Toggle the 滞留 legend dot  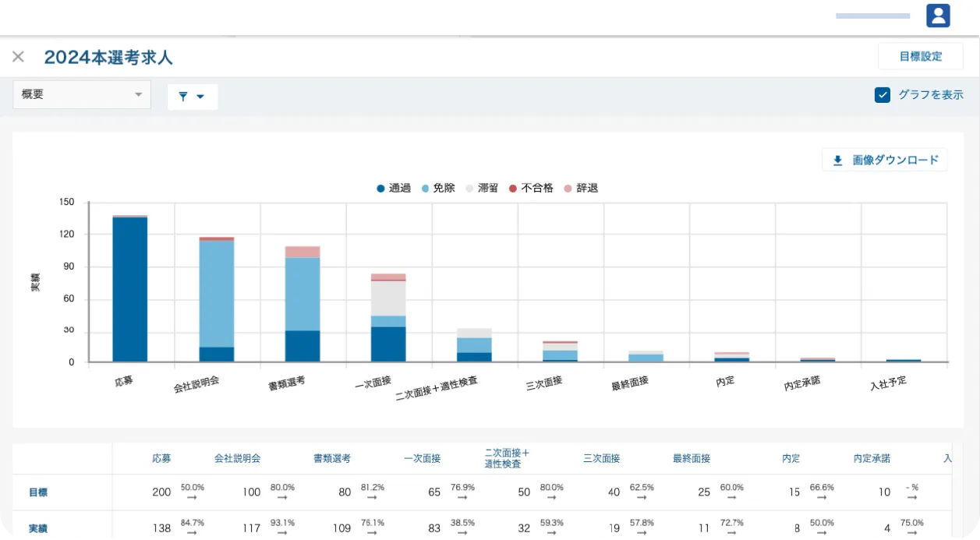pos(469,189)
